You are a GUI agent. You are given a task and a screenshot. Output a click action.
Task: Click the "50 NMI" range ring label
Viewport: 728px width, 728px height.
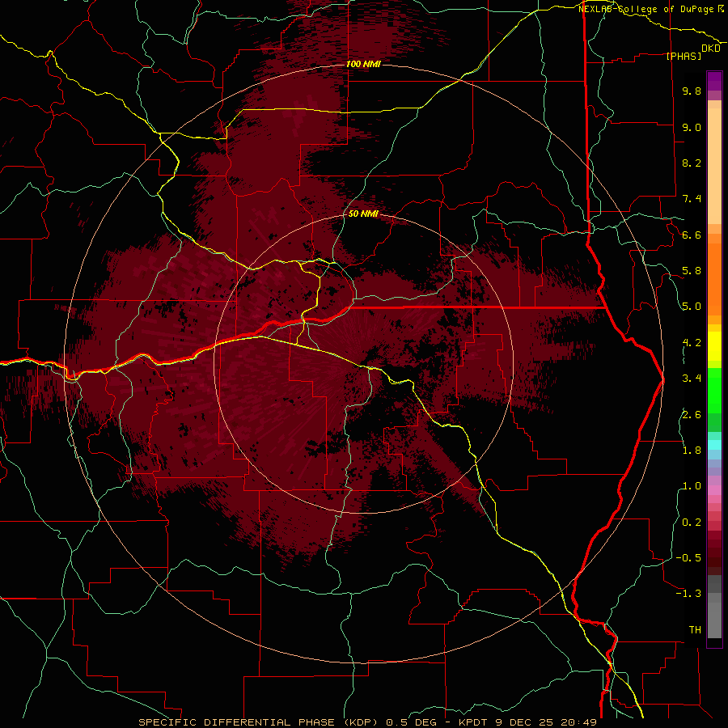pyautogui.click(x=363, y=214)
